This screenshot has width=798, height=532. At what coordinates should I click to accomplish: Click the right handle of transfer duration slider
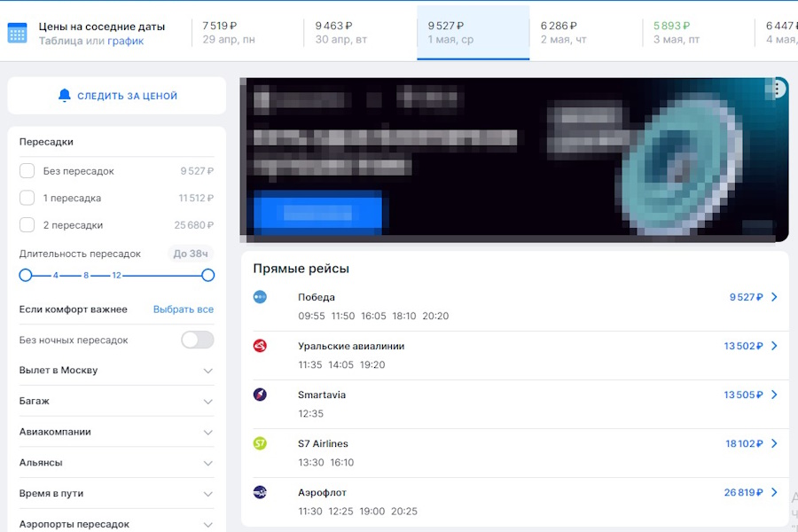click(208, 276)
